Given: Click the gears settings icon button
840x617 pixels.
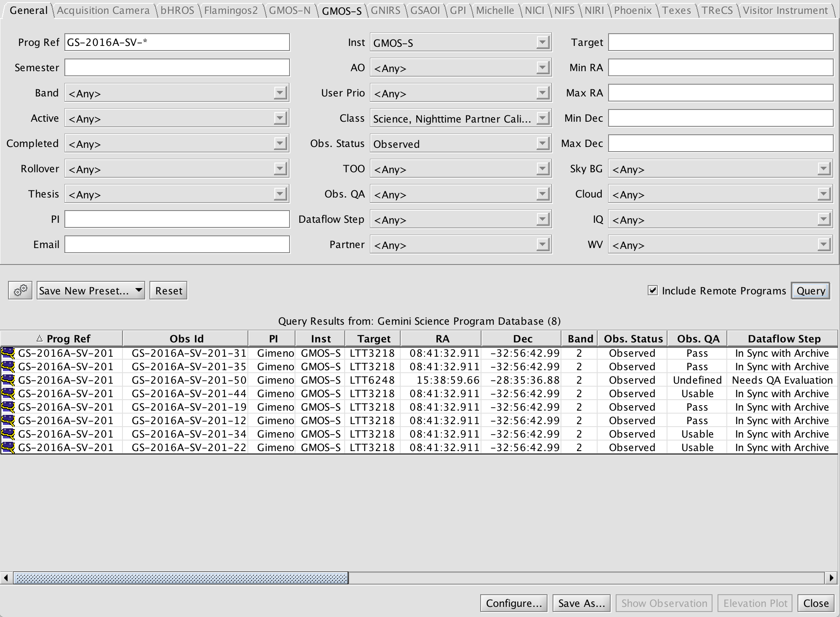Looking at the screenshot, I should (x=20, y=291).
